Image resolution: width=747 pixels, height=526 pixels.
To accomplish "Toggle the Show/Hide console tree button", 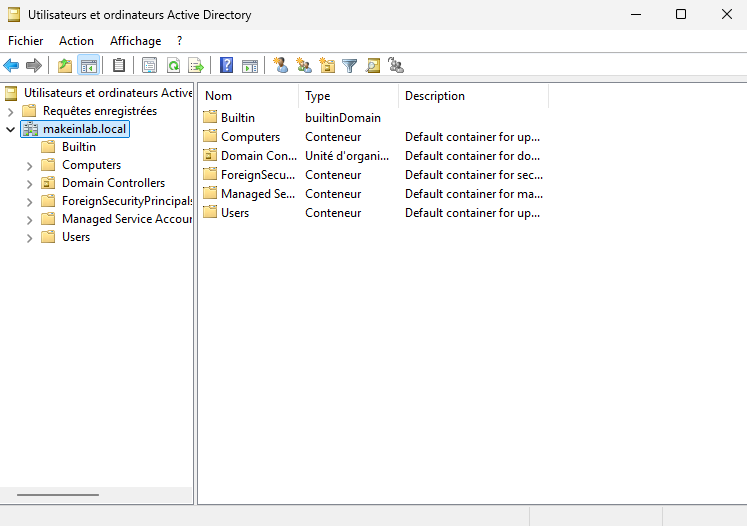I will pyautogui.click(x=88, y=66).
